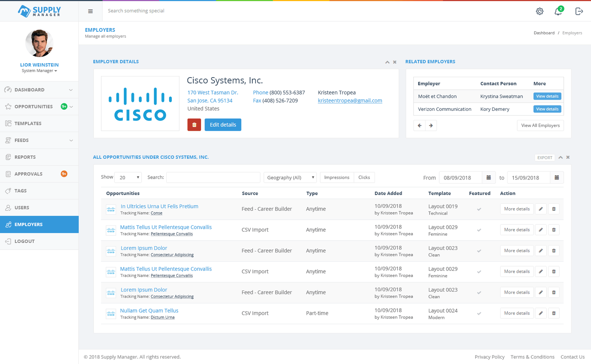Click the sign-out icon in top bar
Viewport: 591px width, 364px height.
579,11
